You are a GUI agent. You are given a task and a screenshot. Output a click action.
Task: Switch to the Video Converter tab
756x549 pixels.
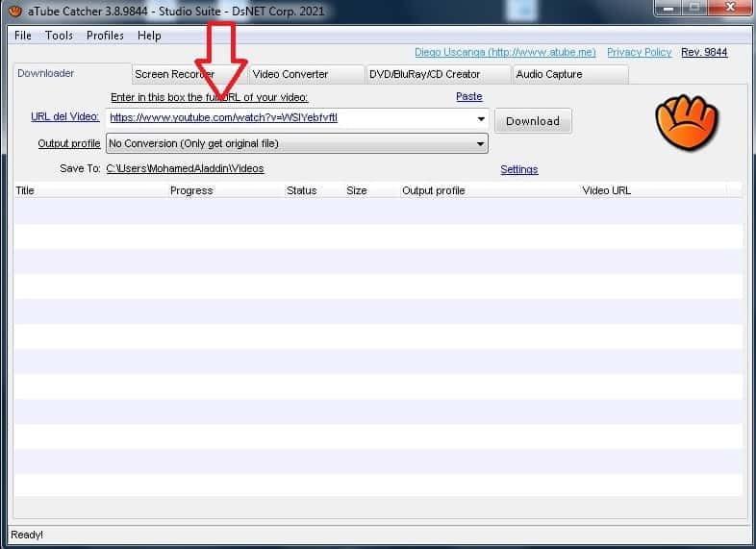[x=290, y=74]
